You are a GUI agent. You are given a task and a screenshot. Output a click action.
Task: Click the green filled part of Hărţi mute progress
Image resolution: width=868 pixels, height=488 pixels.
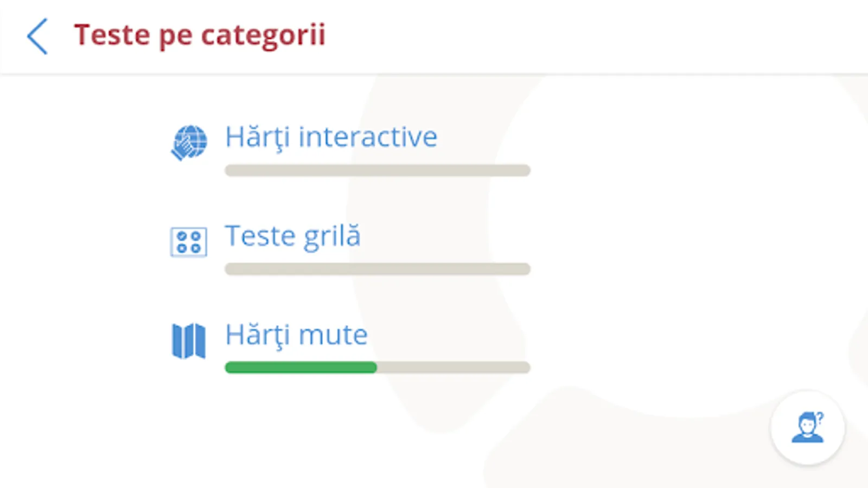301,368
